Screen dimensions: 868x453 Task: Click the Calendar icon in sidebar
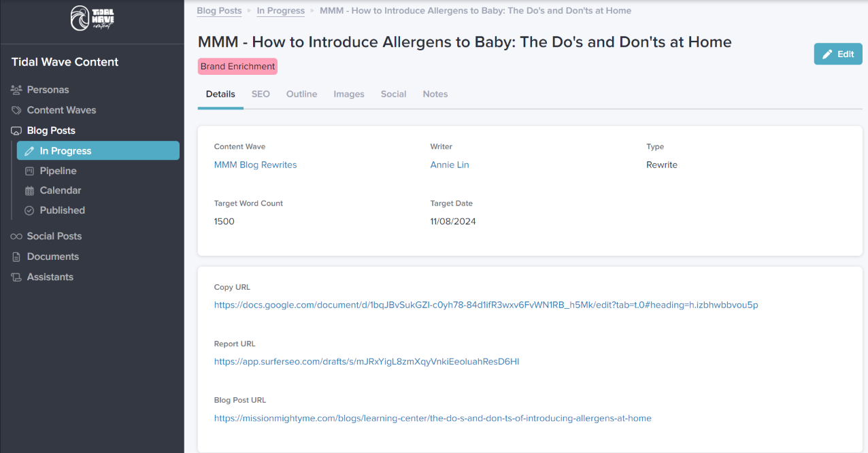29,190
